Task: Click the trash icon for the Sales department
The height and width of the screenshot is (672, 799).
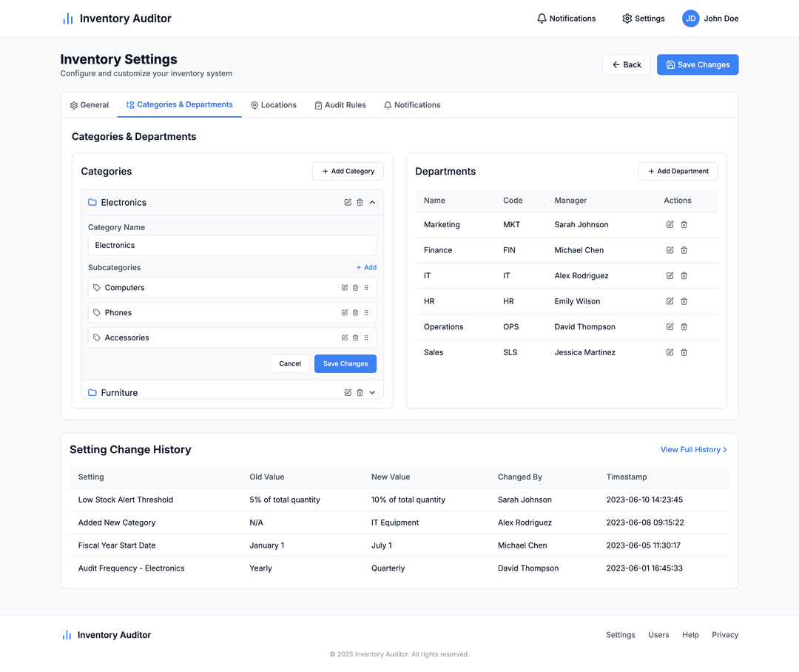Action: click(x=684, y=352)
